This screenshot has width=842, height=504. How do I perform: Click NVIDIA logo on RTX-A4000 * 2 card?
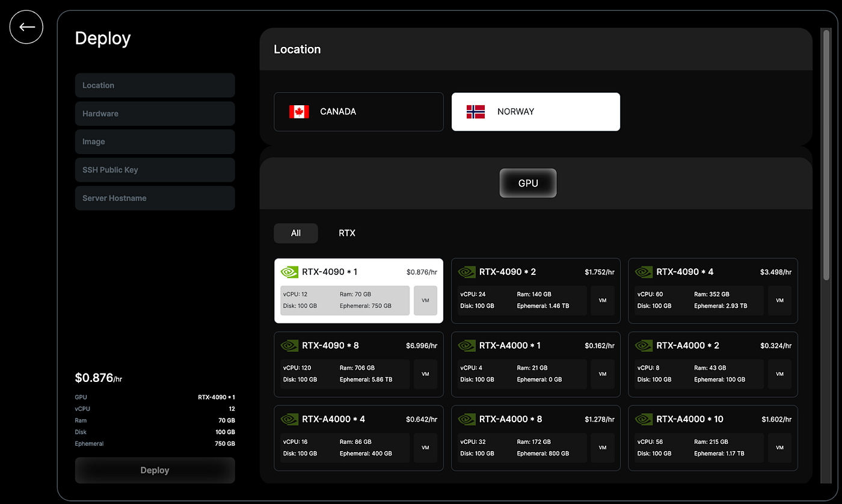pyautogui.click(x=644, y=346)
